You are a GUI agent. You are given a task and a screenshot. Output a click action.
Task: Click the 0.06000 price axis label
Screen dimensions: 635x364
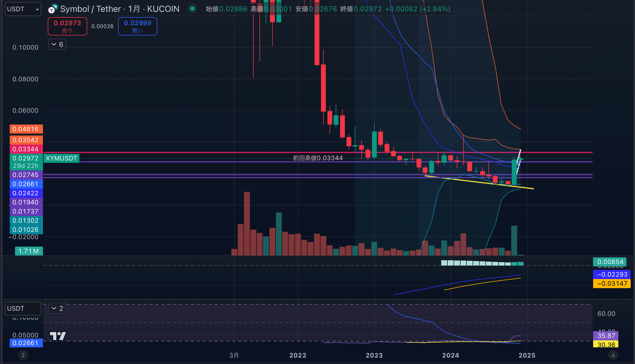25,110
